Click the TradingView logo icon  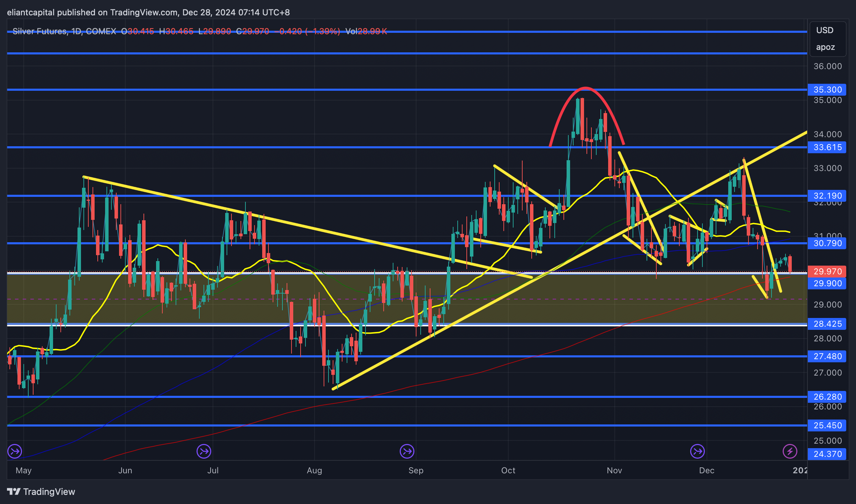14,491
